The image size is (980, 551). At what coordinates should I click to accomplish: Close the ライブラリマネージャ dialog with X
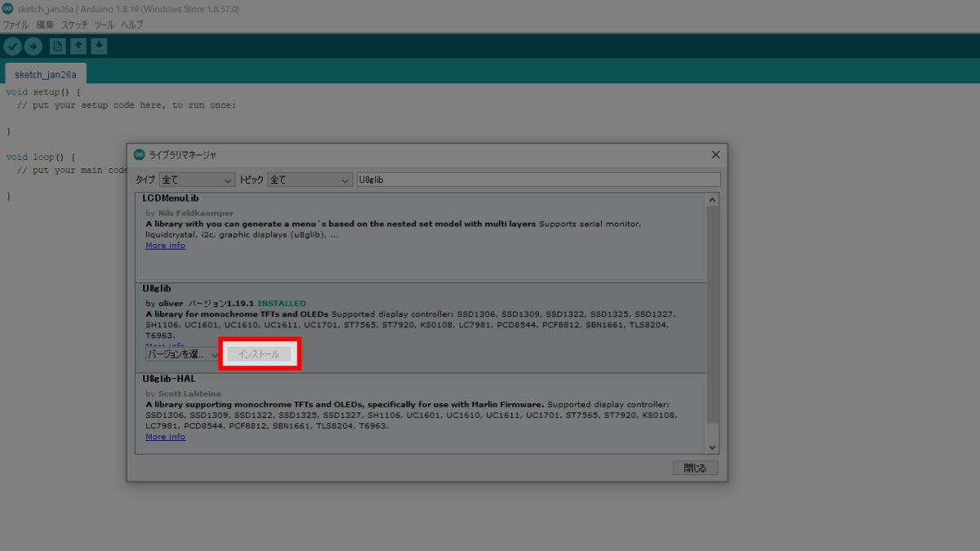click(715, 155)
